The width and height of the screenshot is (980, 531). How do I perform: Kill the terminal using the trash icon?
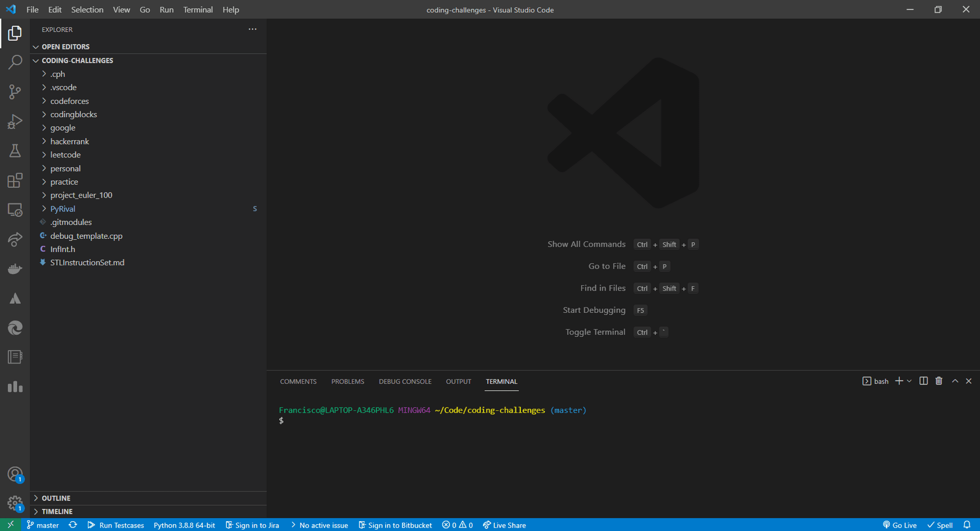939,381
